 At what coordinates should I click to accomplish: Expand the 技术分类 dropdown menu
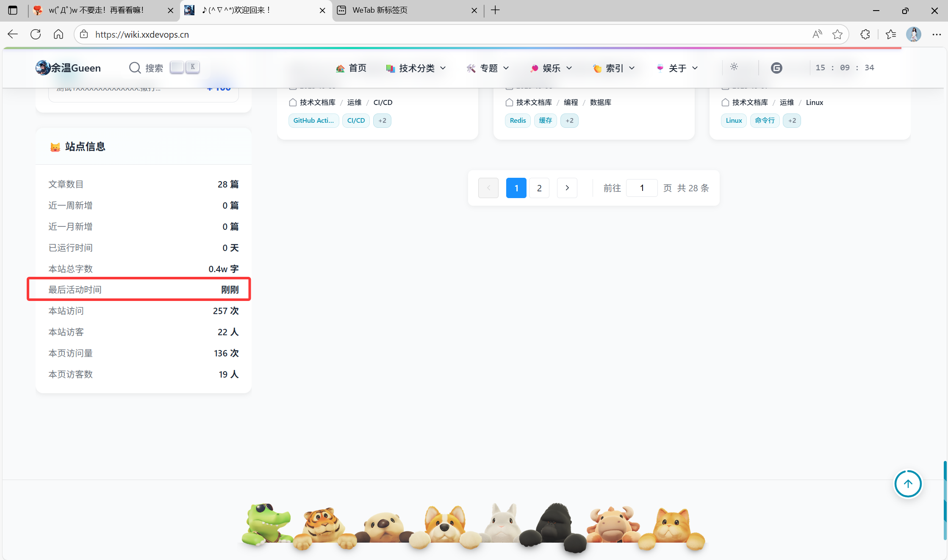pos(416,68)
